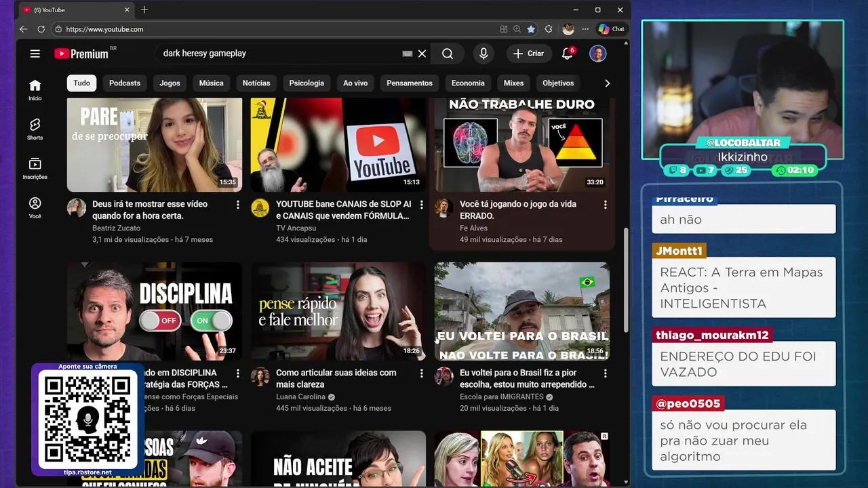Click the browser favorites star icon
The height and width of the screenshot is (488, 868).
click(531, 29)
